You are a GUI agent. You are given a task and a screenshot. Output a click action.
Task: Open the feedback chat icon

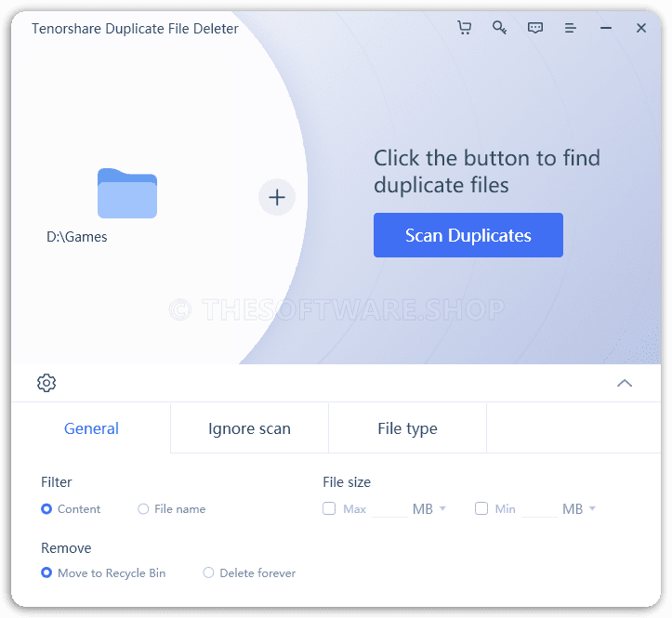click(535, 28)
